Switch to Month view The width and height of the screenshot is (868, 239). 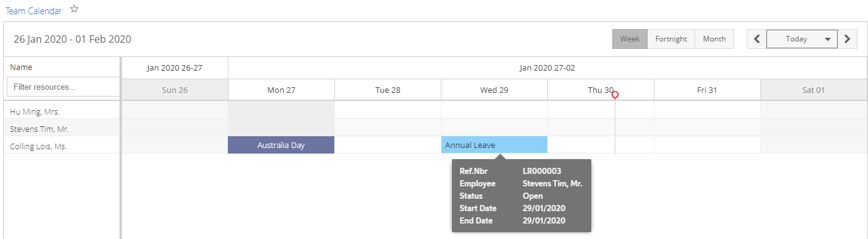click(714, 39)
